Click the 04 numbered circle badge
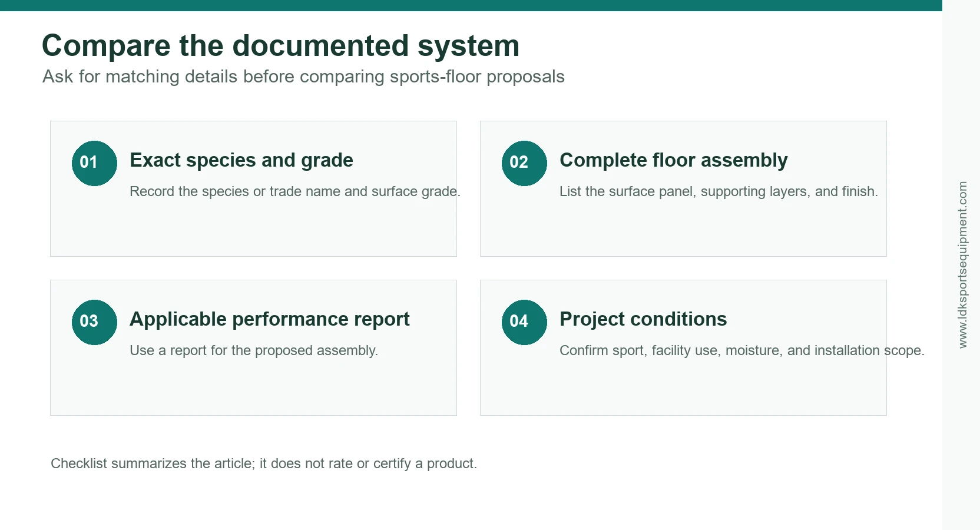This screenshot has height=530, width=980. (x=524, y=322)
